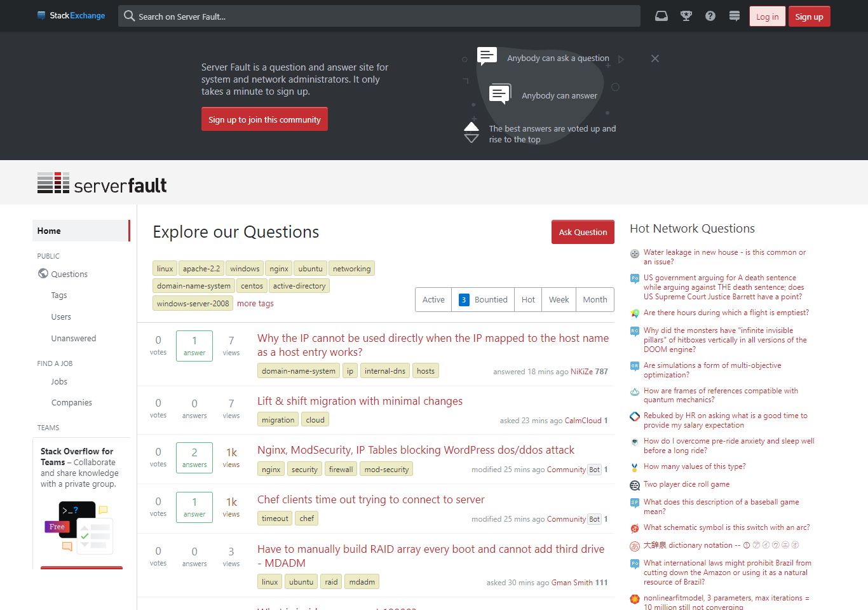Click the Ask Question button
The image size is (868, 610).
(x=583, y=232)
